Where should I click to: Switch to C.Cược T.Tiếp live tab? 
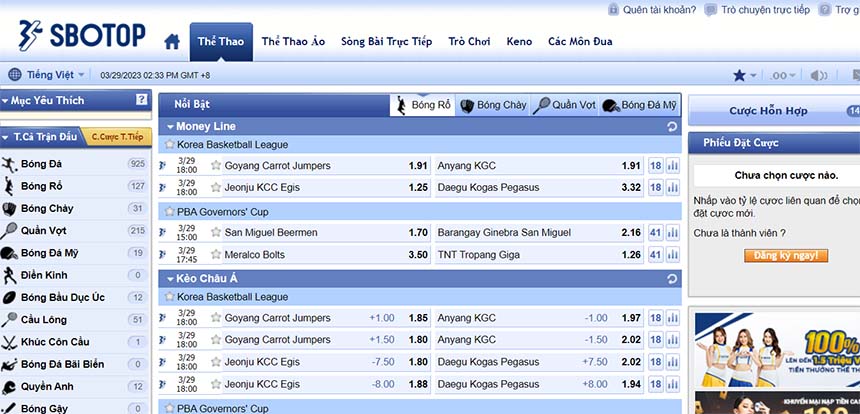(117, 137)
